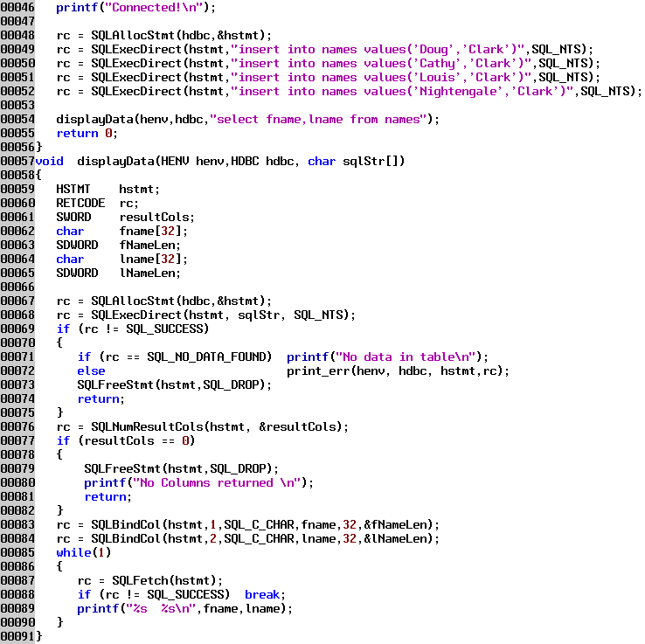Click the insert statement with 'Louis'
Viewport: 645px width, 644px height.
329,77
